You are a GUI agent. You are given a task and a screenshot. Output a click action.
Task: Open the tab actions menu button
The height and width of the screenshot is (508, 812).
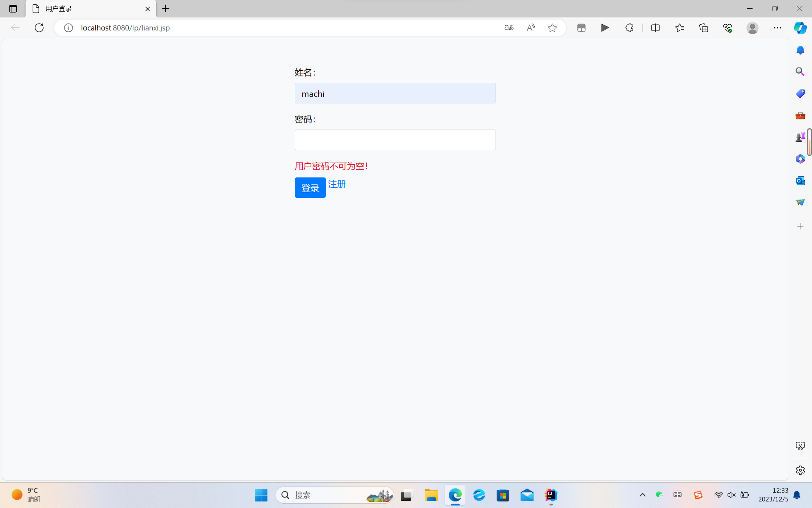click(x=13, y=9)
